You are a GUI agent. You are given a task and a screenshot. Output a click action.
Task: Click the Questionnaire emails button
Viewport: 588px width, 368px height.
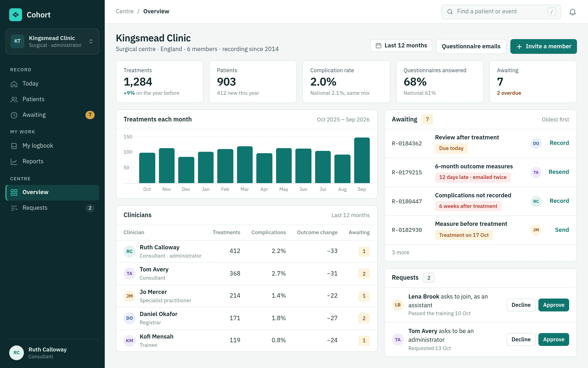click(x=471, y=46)
